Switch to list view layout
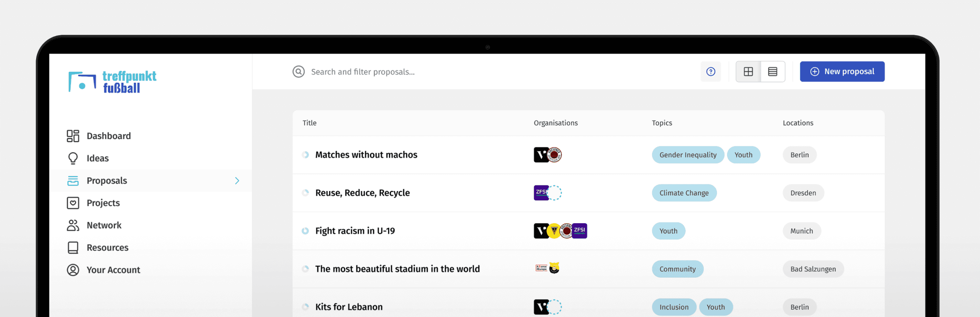This screenshot has height=317, width=980. [x=772, y=72]
